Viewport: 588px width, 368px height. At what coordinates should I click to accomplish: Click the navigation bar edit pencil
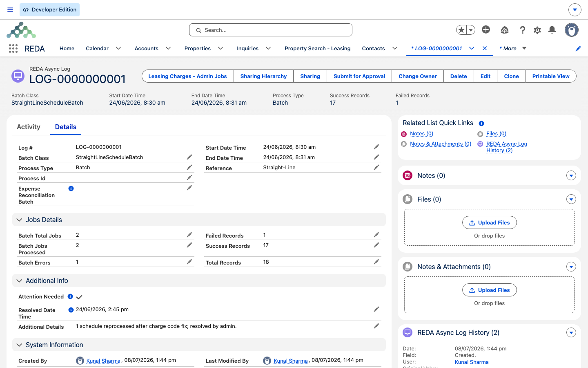point(578,49)
